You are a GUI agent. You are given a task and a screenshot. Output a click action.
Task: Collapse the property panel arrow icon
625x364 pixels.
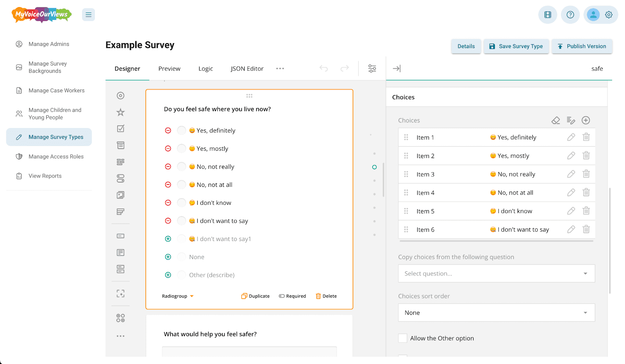tap(396, 69)
